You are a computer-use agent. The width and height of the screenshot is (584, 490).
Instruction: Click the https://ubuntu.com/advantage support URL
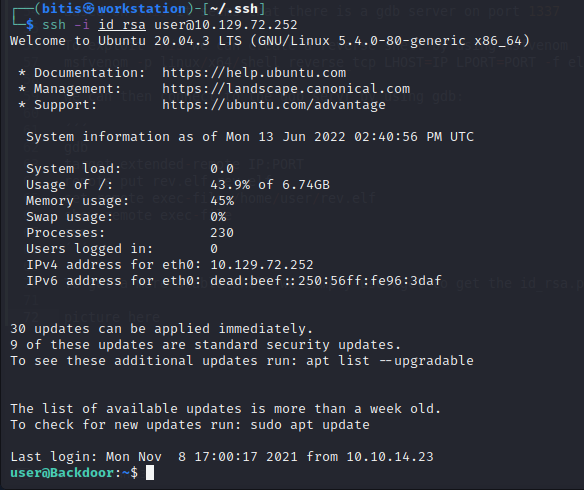pyautogui.click(x=274, y=105)
